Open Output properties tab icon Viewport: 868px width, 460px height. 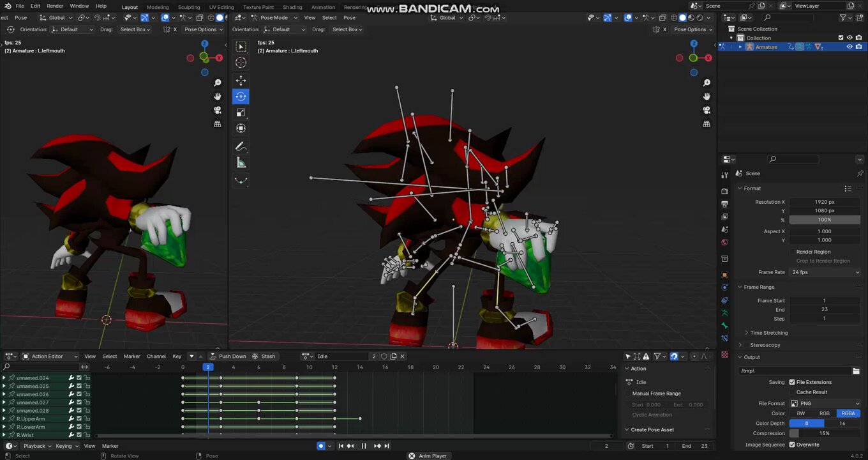(x=724, y=204)
